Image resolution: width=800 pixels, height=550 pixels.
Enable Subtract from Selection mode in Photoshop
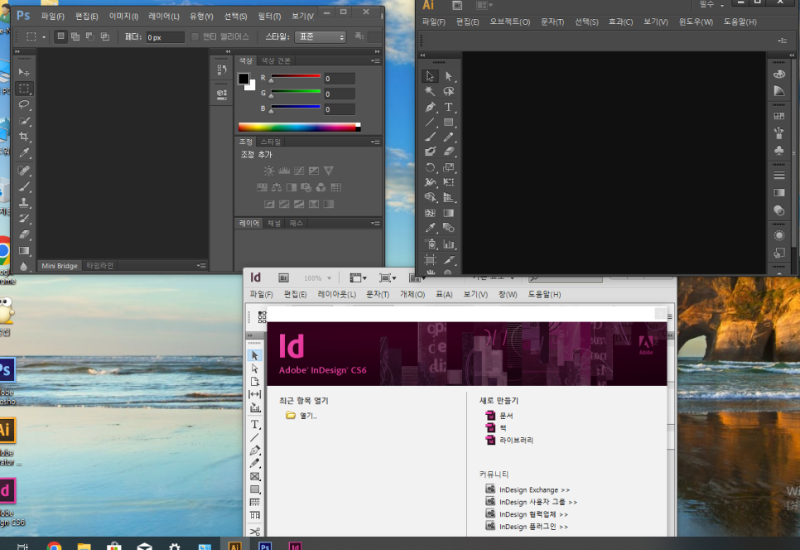[x=90, y=36]
